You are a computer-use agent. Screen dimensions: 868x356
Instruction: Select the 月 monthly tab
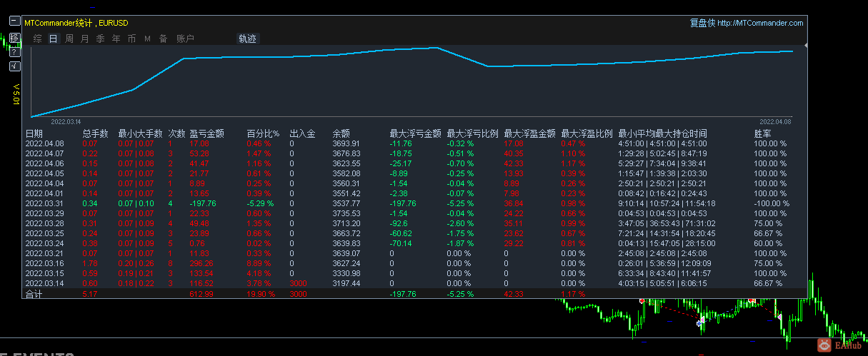[x=84, y=39]
